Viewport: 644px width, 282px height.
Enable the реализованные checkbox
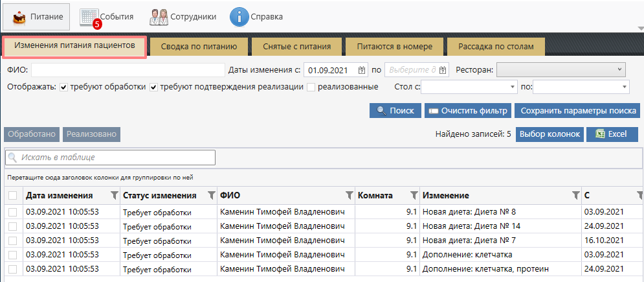[x=311, y=87]
